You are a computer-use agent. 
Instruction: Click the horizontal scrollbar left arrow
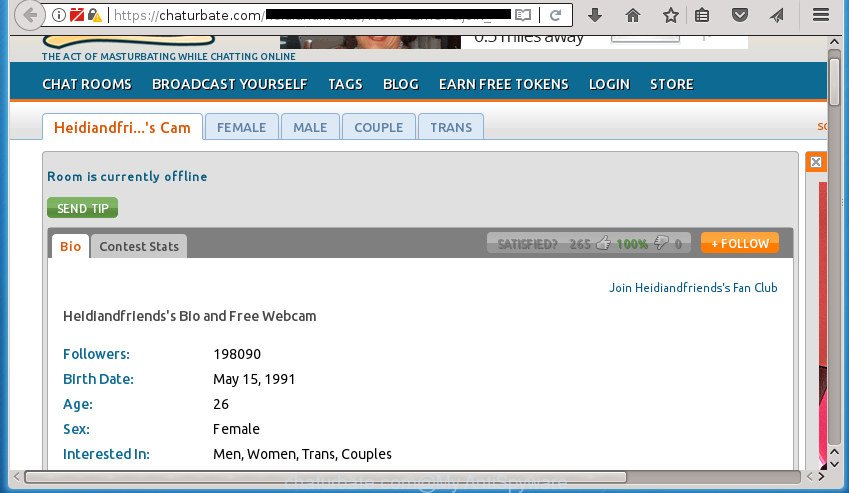point(16,477)
